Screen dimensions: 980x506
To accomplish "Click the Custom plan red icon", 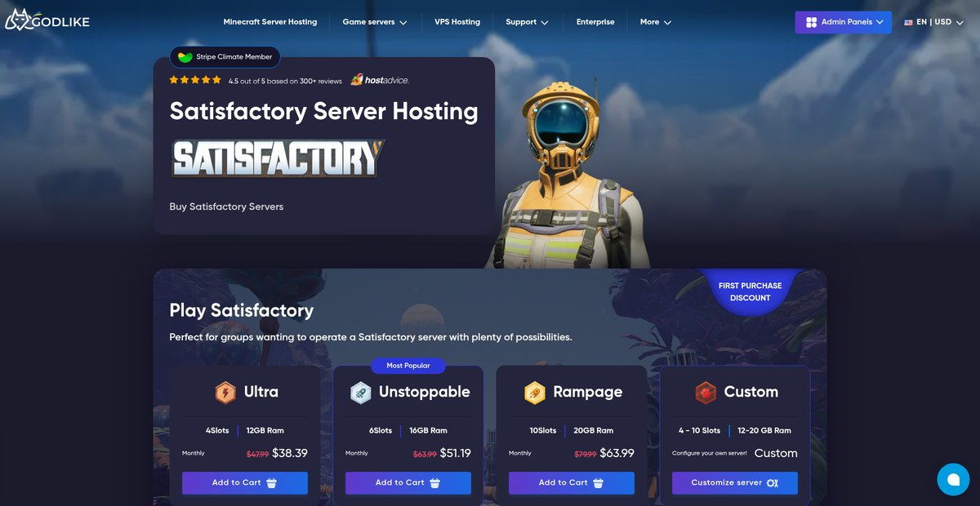I will 706,393.
